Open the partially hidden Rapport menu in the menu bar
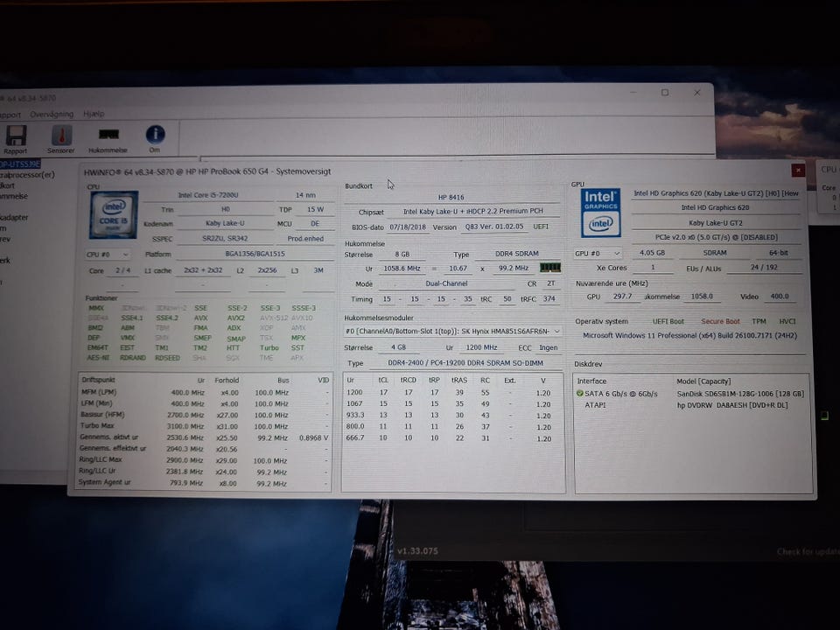Image resolution: width=840 pixels, height=630 pixels. click(x=10, y=115)
